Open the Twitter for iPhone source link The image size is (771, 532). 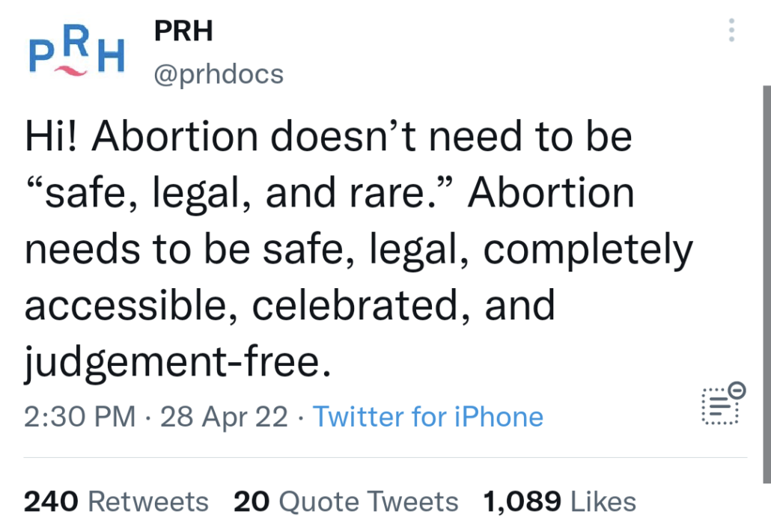tap(427, 417)
